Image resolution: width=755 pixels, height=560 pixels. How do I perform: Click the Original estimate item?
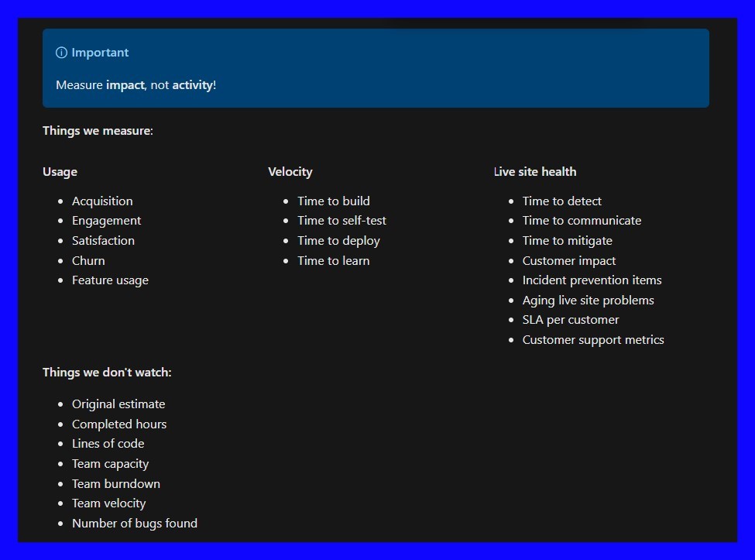(118, 404)
